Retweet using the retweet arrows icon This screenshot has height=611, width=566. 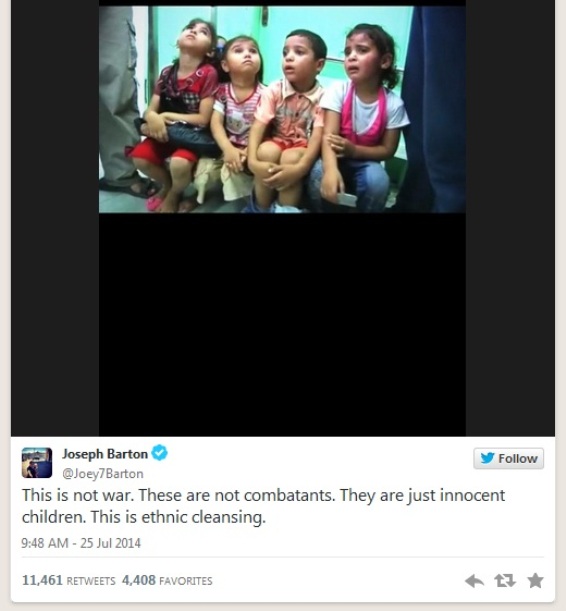point(505,581)
